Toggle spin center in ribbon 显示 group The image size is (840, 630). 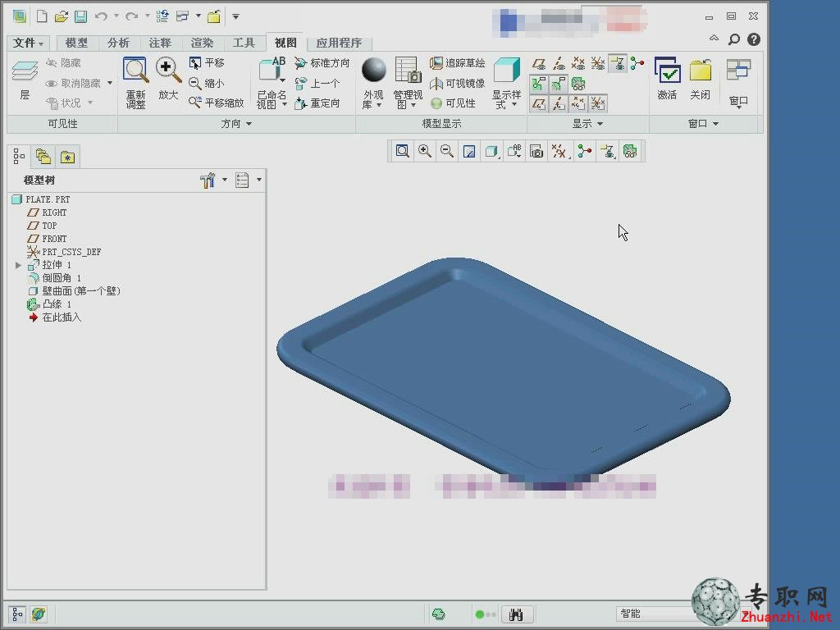click(x=637, y=64)
